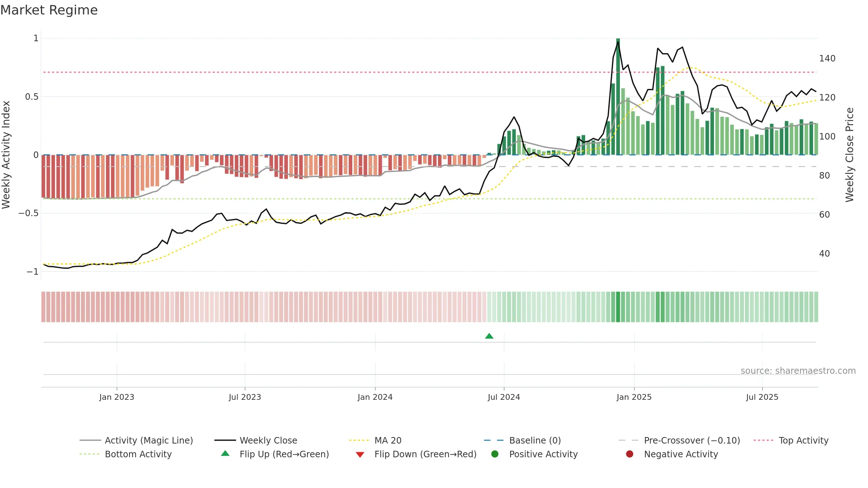Click the 140 price axis tick label
This screenshot has height=488, width=868.
tap(827, 59)
